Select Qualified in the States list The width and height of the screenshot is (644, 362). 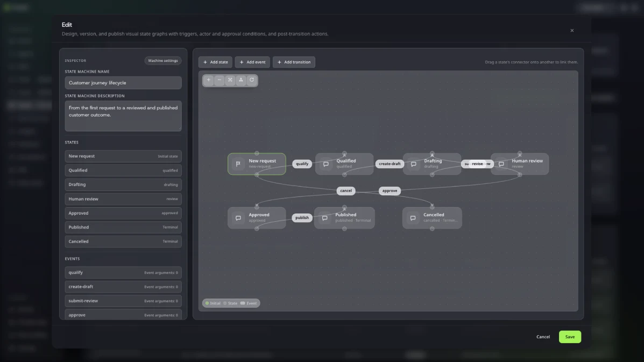click(x=123, y=171)
